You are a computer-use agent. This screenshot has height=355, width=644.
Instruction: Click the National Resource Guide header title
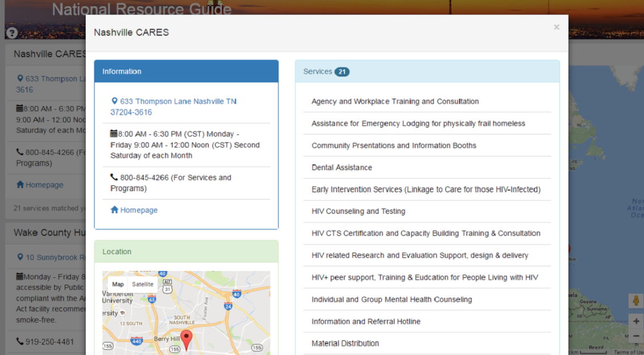[x=142, y=10]
